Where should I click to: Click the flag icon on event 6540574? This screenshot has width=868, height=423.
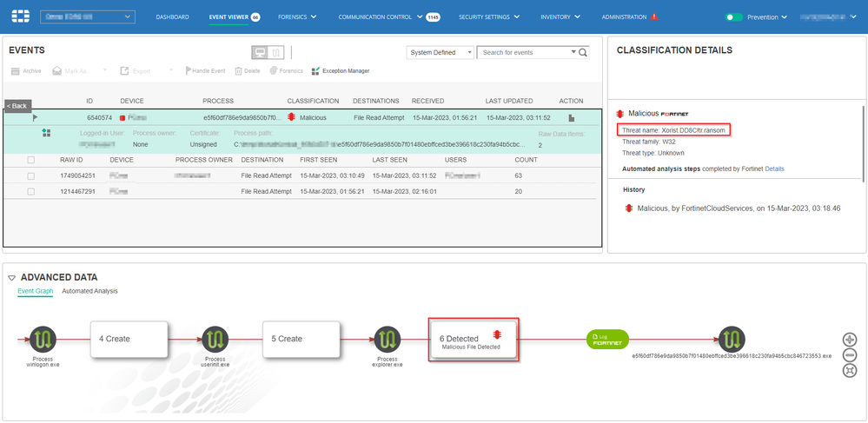(x=35, y=117)
